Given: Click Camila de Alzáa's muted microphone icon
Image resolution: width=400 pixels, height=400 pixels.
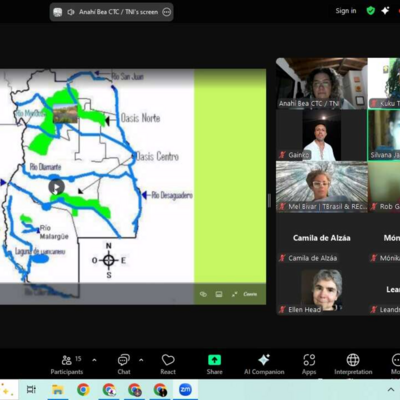Looking at the screenshot, I should pyautogui.click(x=283, y=258).
